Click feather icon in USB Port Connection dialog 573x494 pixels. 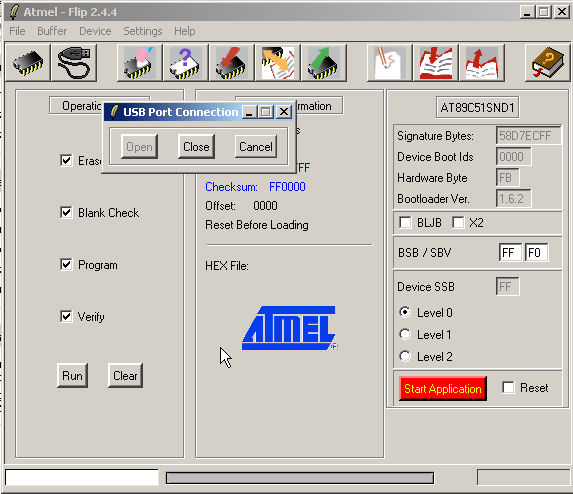[x=114, y=112]
